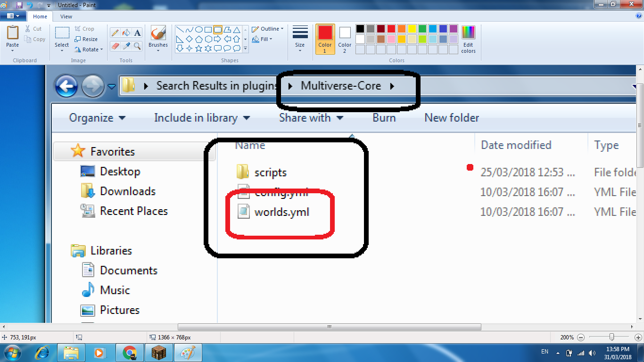
Task: Open the Resize dialog
Action: point(86,39)
